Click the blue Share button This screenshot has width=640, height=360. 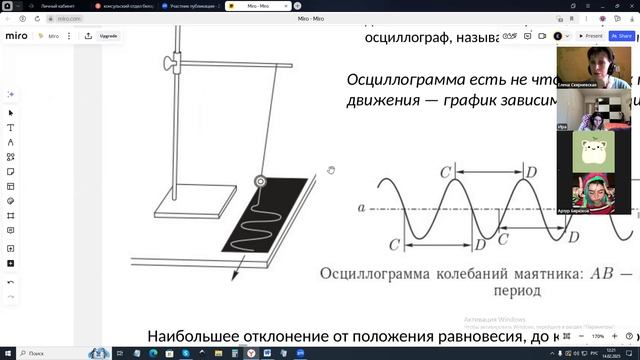pyautogui.click(x=621, y=36)
